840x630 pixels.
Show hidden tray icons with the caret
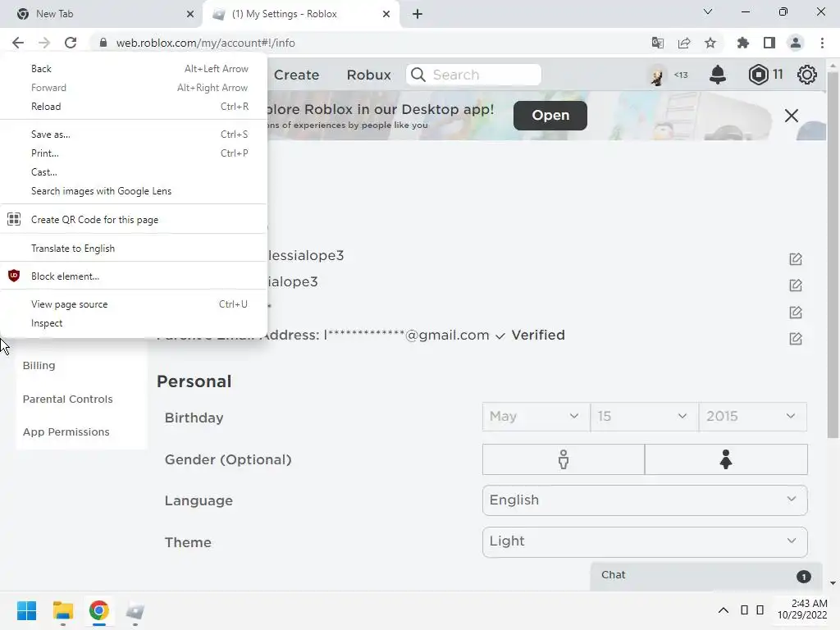point(724,610)
